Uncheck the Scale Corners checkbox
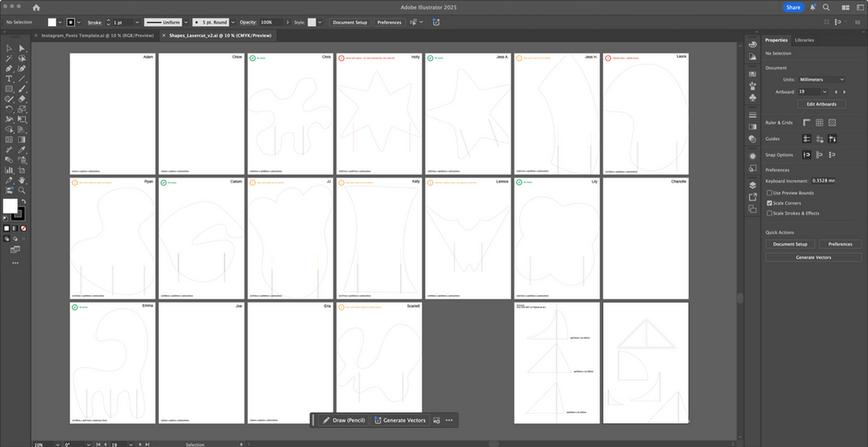 click(769, 203)
